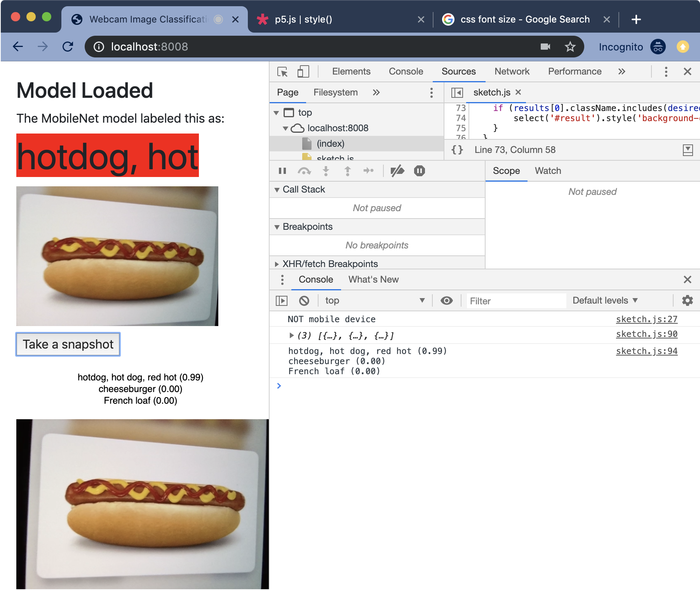Switch to the Console panel tab
The width and height of the screenshot is (700, 590).
coord(406,71)
